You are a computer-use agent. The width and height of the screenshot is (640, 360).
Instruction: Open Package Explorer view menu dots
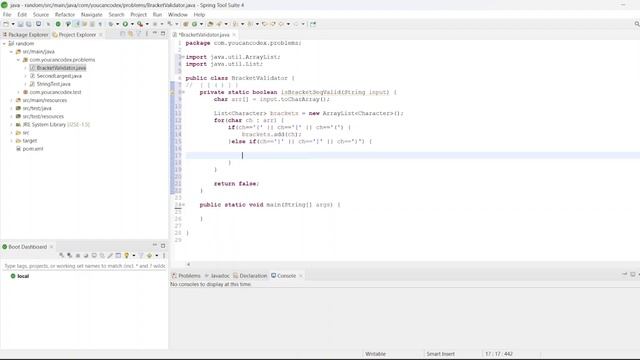pos(147,34)
